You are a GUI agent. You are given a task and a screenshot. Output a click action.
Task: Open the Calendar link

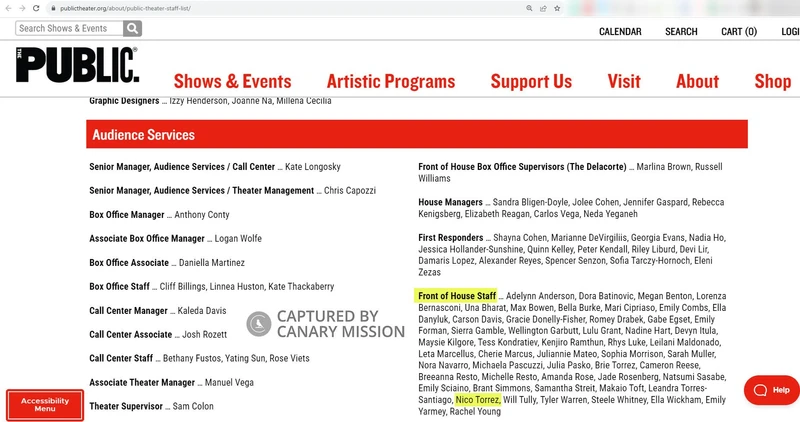tap(620, 32)
